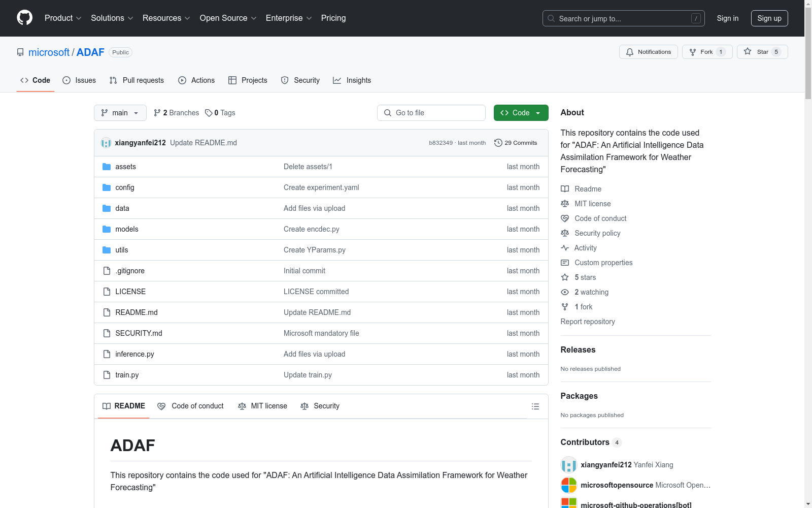The height and width of the screenshot is (508, 812).
Task: Expand the Product menu
Action: tap(63, 18)
